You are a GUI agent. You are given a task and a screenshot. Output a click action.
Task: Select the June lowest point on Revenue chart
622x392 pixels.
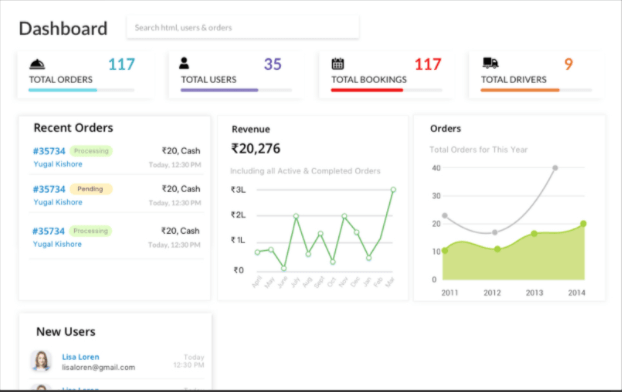284,269
